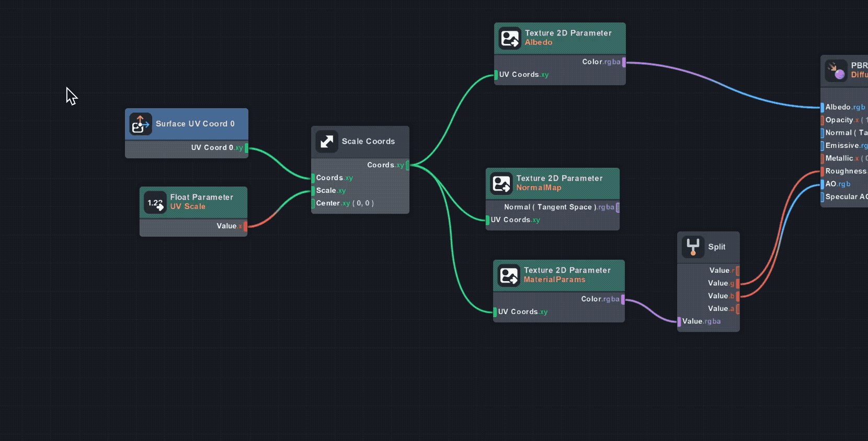Image resolution: width=868 pixels, height=441 pixels.
Task: Select the Normal (Tangent Space) output port
Action: [618, 207]
